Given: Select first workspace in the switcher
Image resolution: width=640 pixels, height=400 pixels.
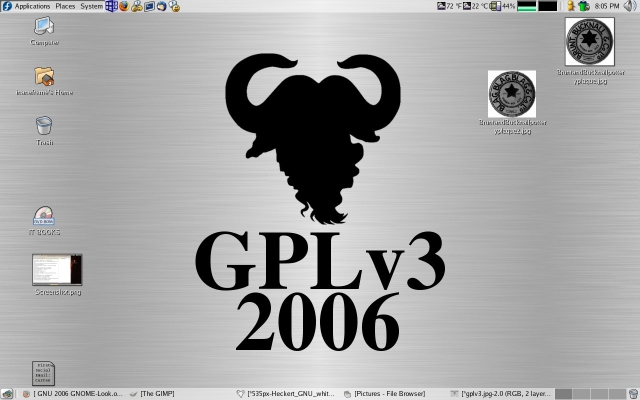Looking at the screenshot, I should pos(564,394).
